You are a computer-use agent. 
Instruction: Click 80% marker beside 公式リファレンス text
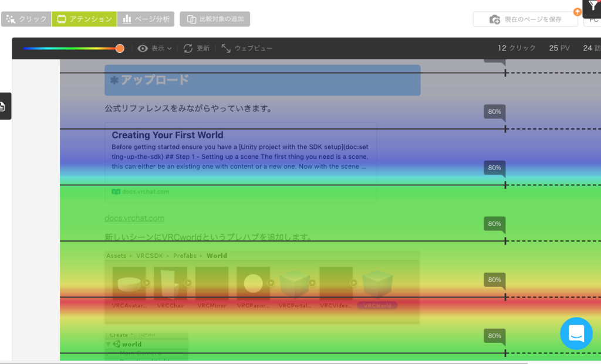click(494, 112)
